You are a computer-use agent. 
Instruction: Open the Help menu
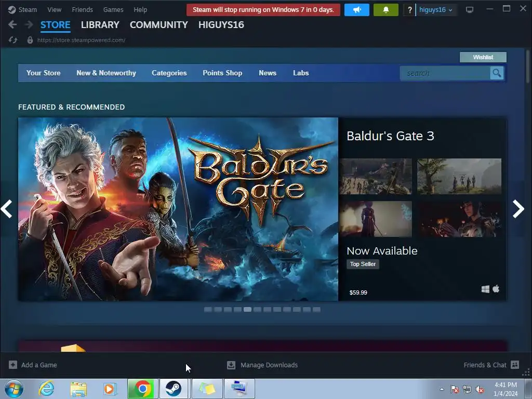140,9
